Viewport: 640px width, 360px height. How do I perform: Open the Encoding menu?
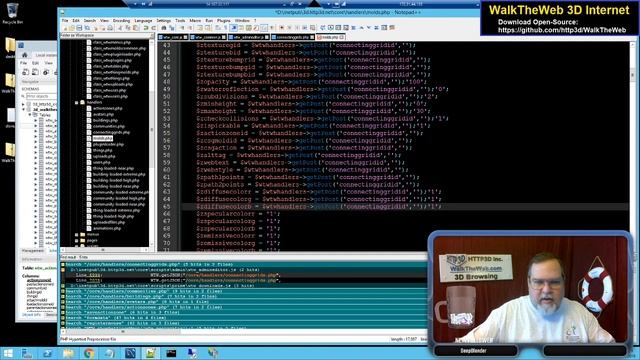121,20
